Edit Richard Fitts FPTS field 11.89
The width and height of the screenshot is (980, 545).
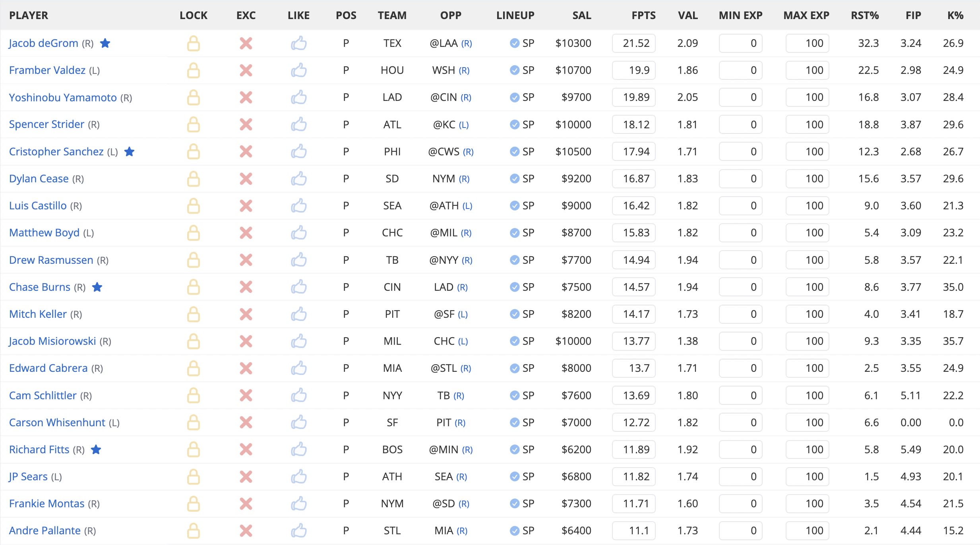[x=634, y=449]
